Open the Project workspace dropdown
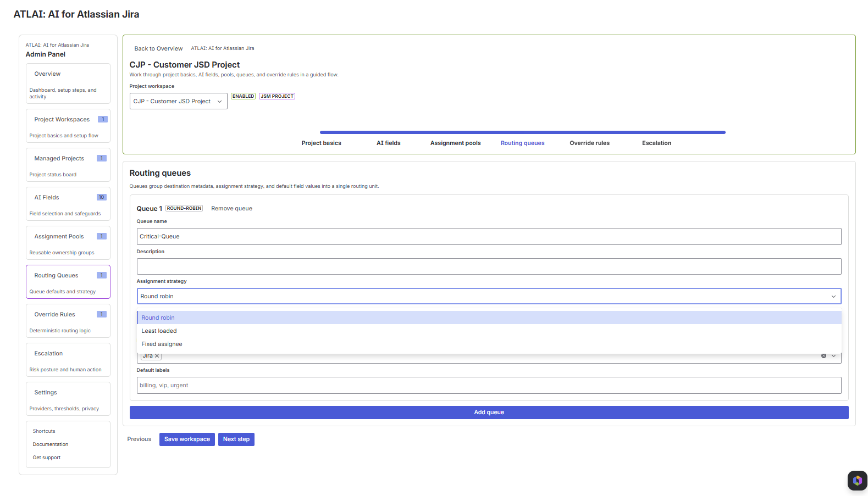The height and width of the screenshot is (496, 868). tap(179, 101)
